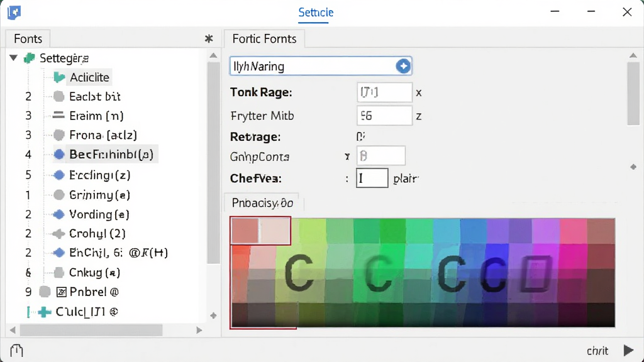Select the Pnbrel row text
The height and width of the screenshot is (362, 644).
coord(94,292)
